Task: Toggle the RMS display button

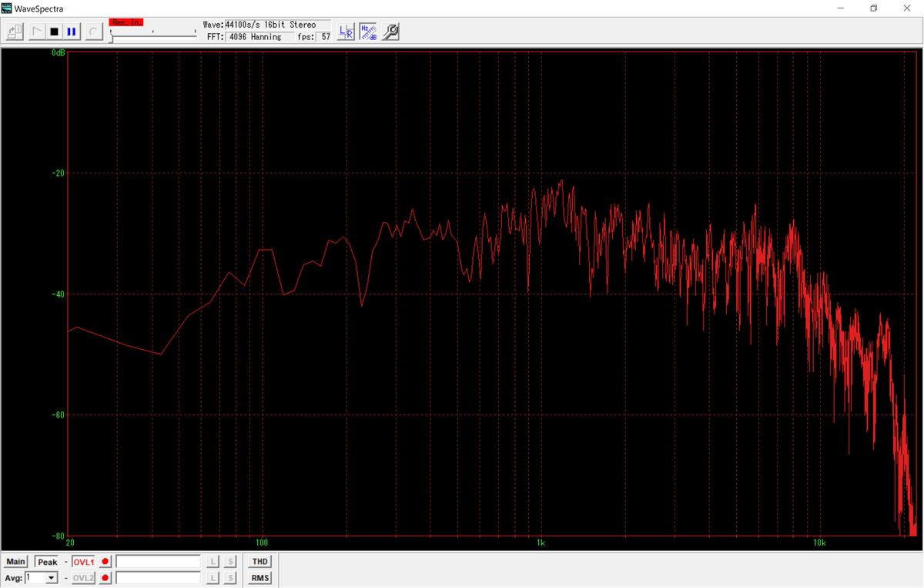Action: click(260, 577)
